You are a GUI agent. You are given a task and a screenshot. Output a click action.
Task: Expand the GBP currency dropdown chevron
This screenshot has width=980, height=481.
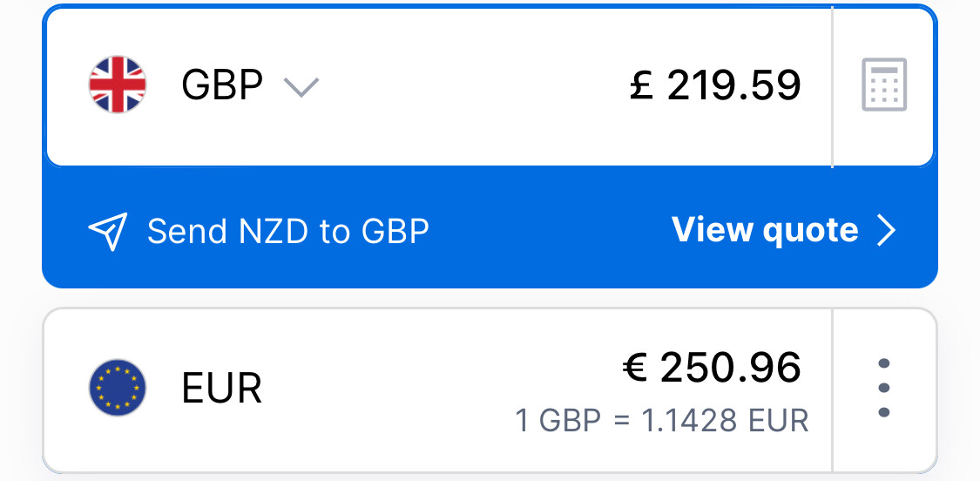301,87
